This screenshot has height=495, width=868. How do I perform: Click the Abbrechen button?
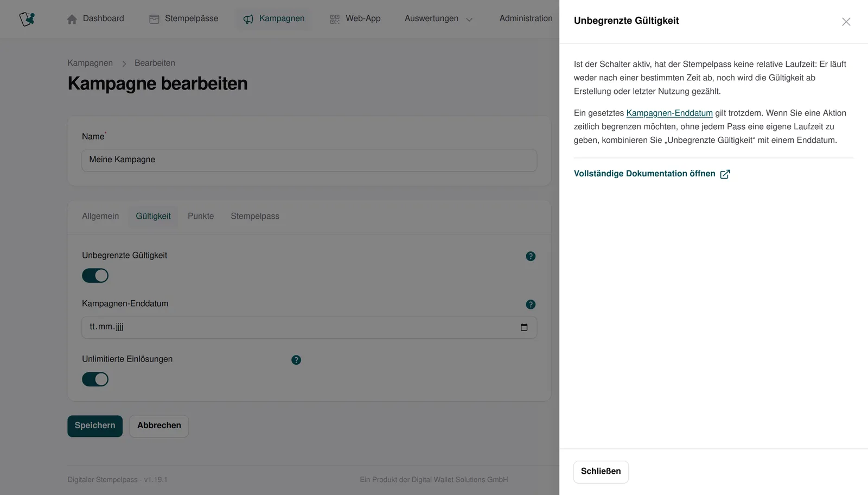[159, 426]
